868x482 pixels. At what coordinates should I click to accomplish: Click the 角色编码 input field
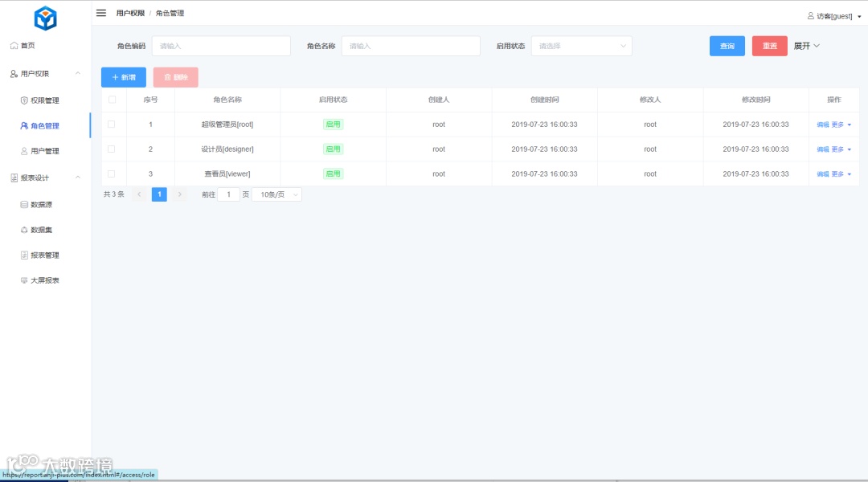[x=221, y=46]
